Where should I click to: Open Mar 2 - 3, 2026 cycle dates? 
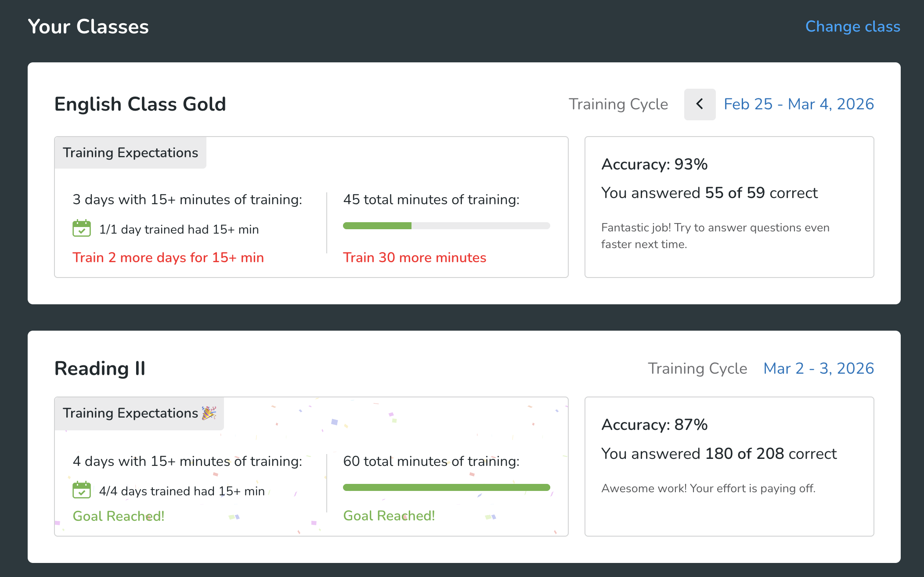point(818,368)
